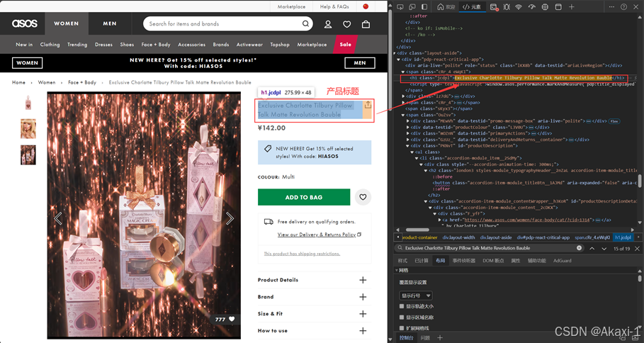Open the Application window icon tool

(x=558, y=6)
